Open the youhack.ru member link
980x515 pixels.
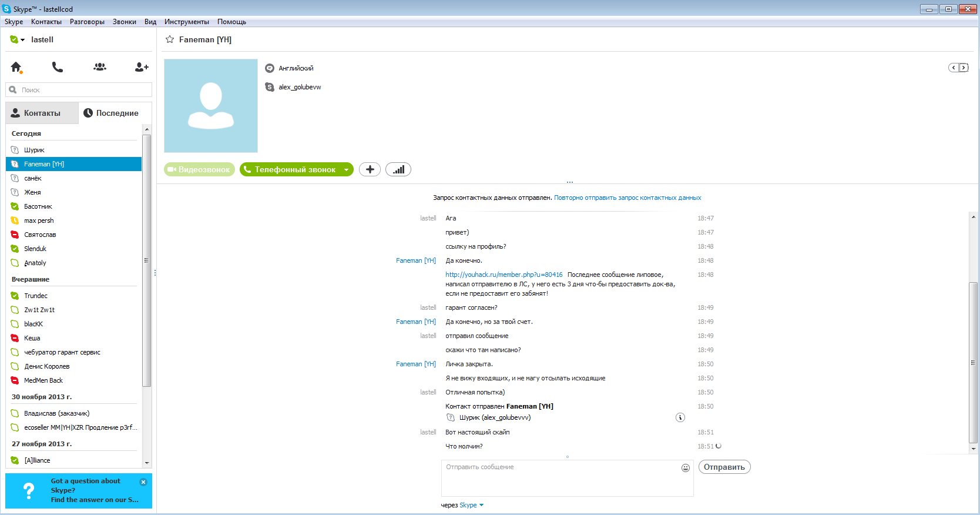pos(504,275)
